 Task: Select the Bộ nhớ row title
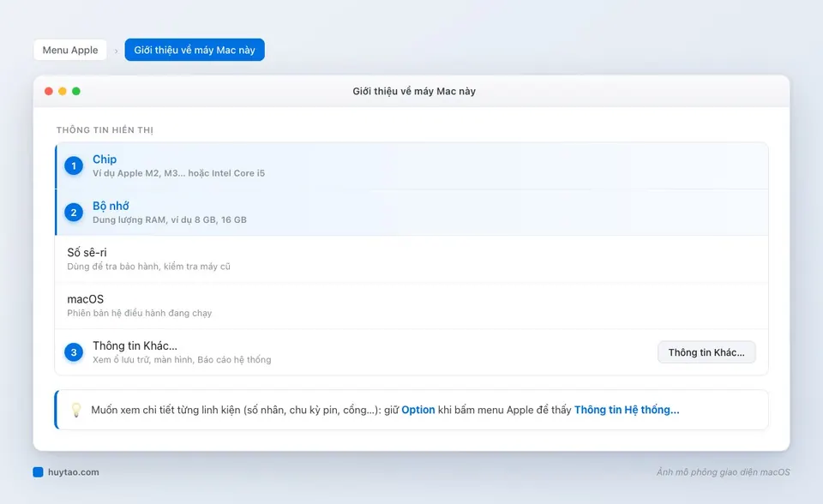point(111,206)
